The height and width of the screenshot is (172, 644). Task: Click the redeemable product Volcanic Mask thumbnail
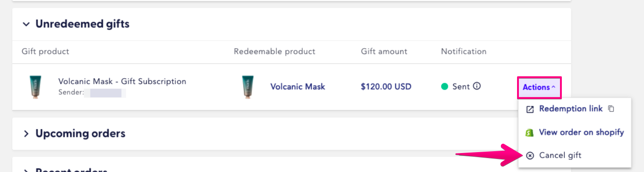pyautogui.click(x=248, y=87)
